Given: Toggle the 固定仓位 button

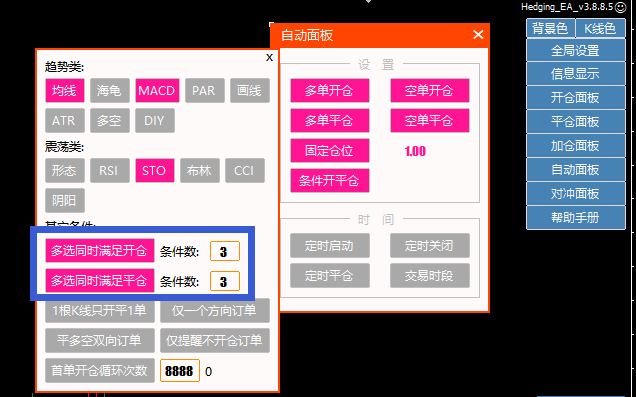Looking at the screenshot, I should coord(330,151).
